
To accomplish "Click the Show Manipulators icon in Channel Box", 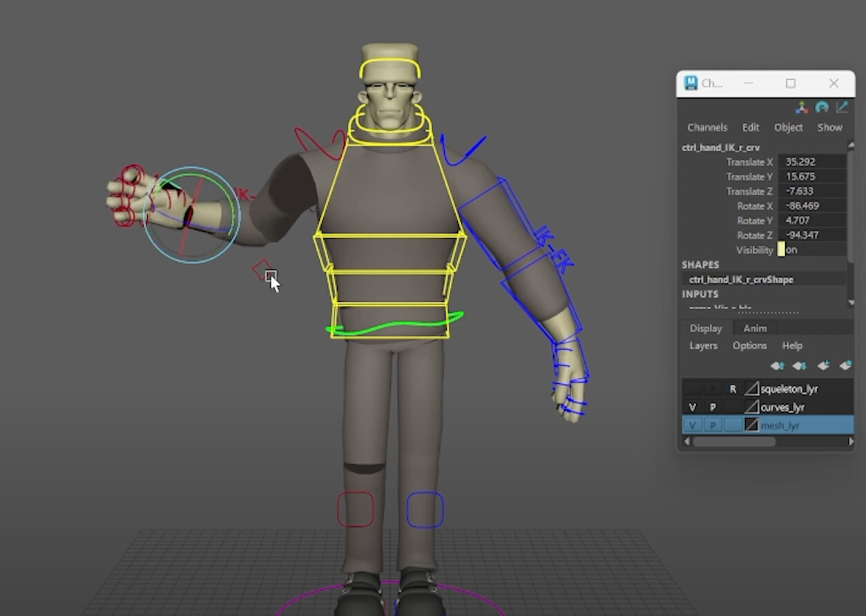I will click(x=802, y=107).
